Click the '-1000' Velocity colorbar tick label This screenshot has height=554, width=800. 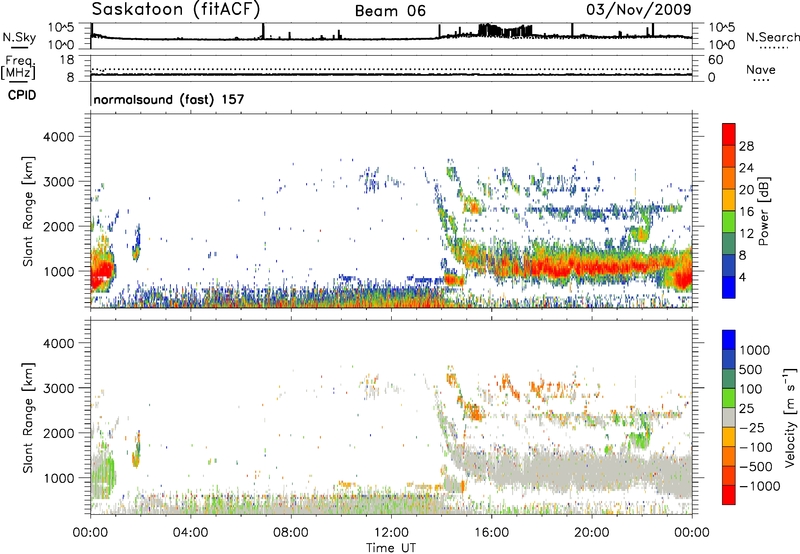pos(760,486)
